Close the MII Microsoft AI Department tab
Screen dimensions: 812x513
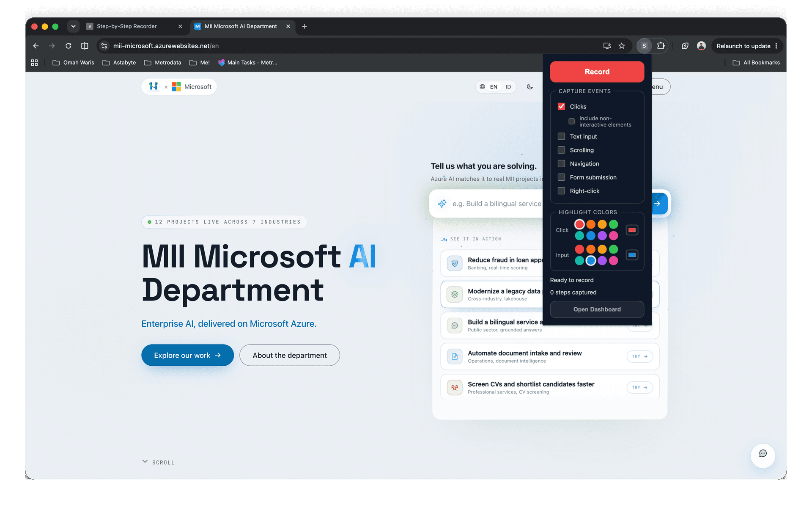288,26
